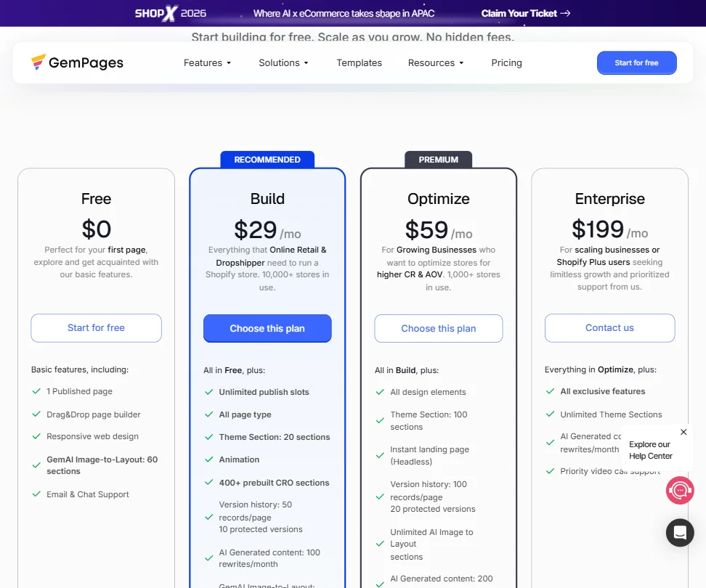Click Contact us for Enterprise plan
The height and width of the screenshot is (588, 706).
pyautogui.click(x=609, y=328)
